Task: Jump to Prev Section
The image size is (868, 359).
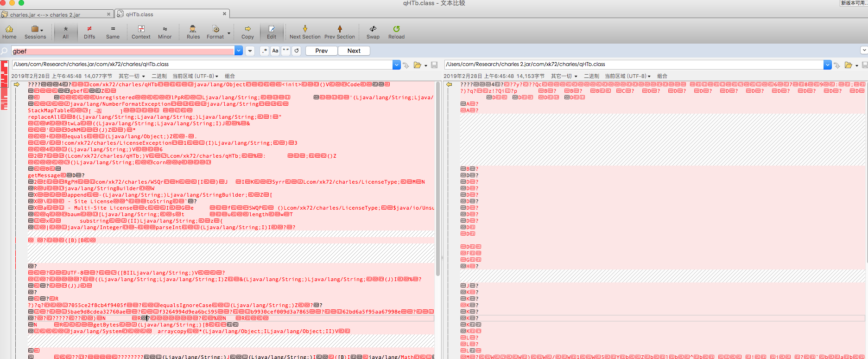Action: [340, 32]
